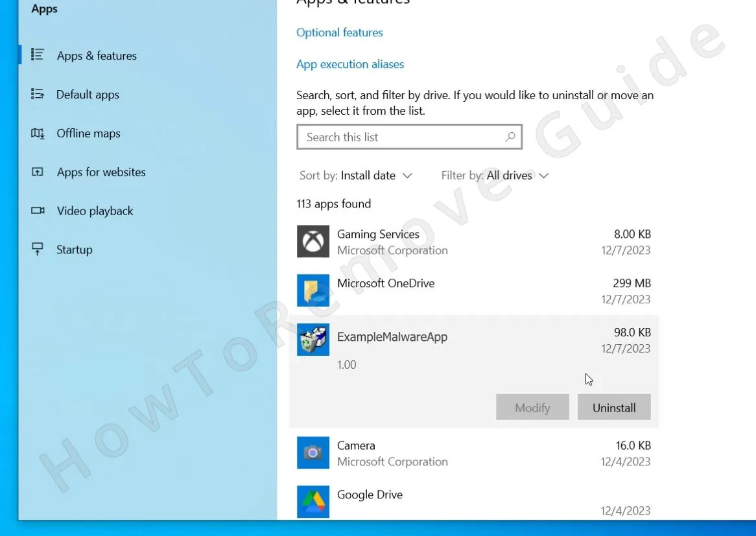756x536 pixels.
Task: Click the Default apps sidebar icon
Action: [x=38, y=93]
